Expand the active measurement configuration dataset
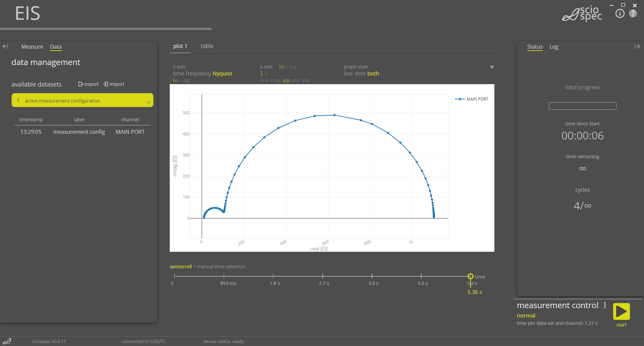This screenshot has width=644, height=346. tap(149, 103)
